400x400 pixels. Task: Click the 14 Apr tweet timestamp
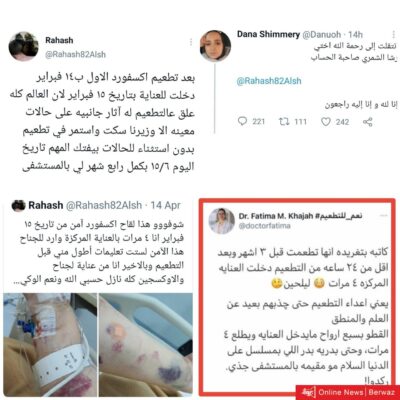point(165,205)
